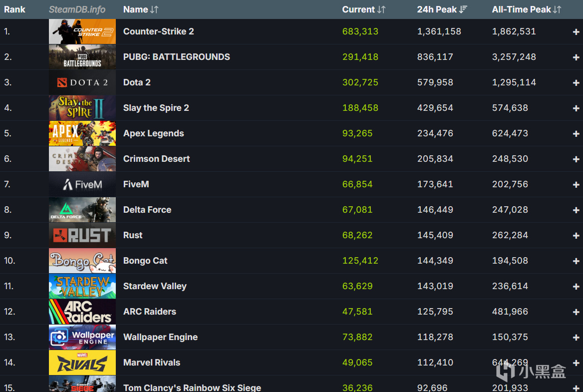Open the Delta Force thumbnail image
The width and height of the screenshot is (583, 392).
coord(82,210)
